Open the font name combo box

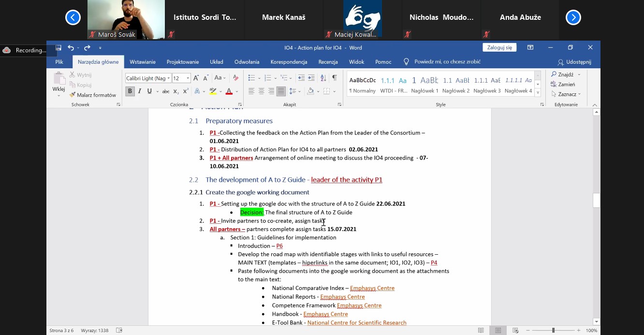[x=148, y=78]
